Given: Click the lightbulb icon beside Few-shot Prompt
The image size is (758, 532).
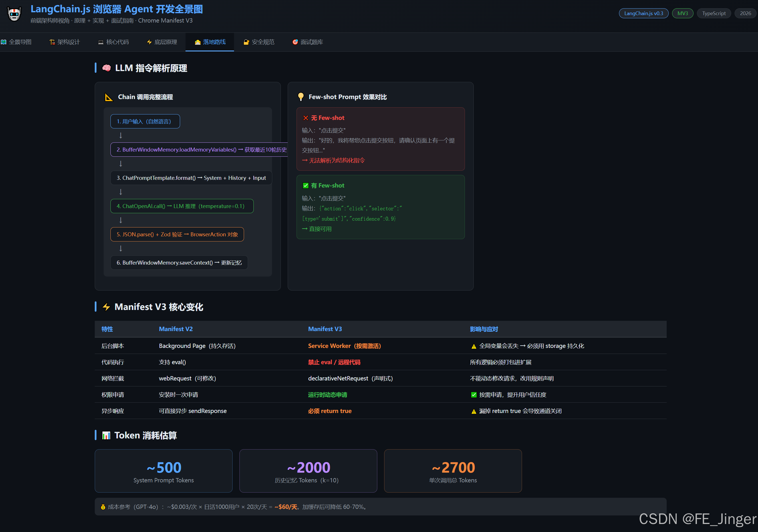Looking at the screenshot, I should click(301, 97).
